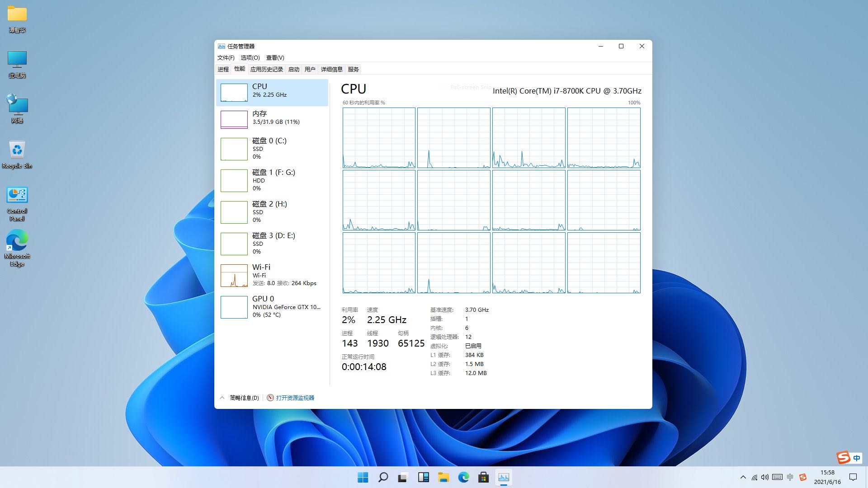The image size is (868, 488).
Task: Click the 打开资源监视器 link
Action: pyautogui.click(x=295, y=398)
